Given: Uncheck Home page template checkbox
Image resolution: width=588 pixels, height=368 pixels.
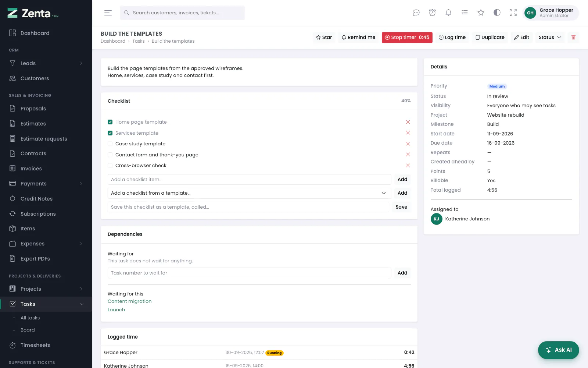Looking at the screenshot, I should pos(110,122).
